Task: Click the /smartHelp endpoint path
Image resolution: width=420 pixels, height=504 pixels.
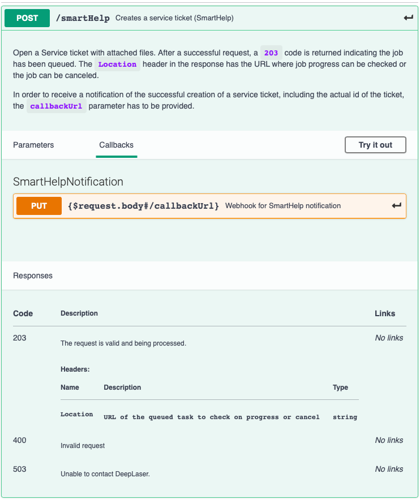Action: (x=83, y=18)
